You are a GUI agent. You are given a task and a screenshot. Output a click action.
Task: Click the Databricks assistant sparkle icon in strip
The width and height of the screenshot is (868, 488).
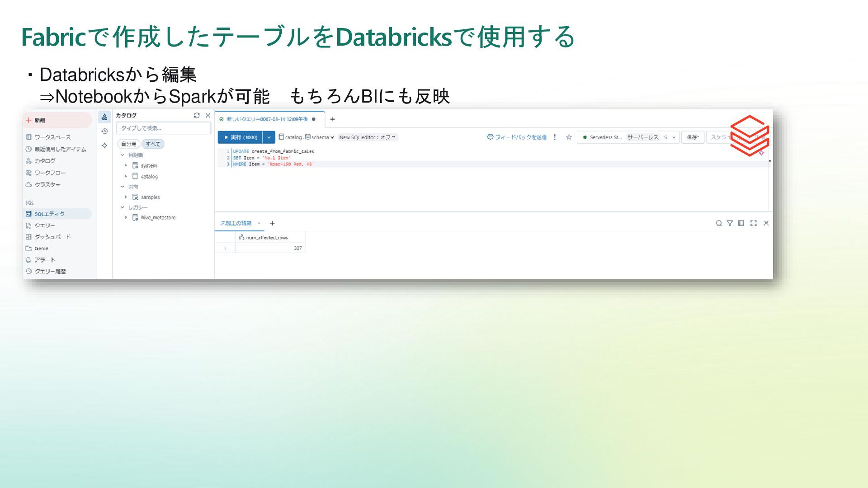click(104, 145)
